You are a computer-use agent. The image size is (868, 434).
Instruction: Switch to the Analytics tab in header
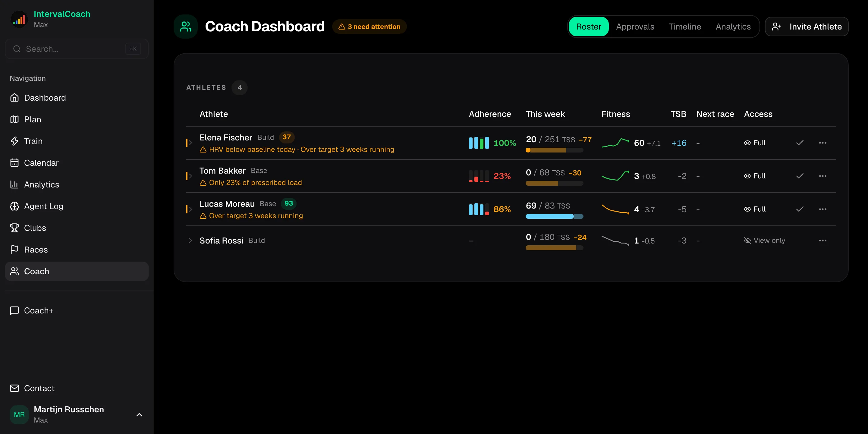733,27
